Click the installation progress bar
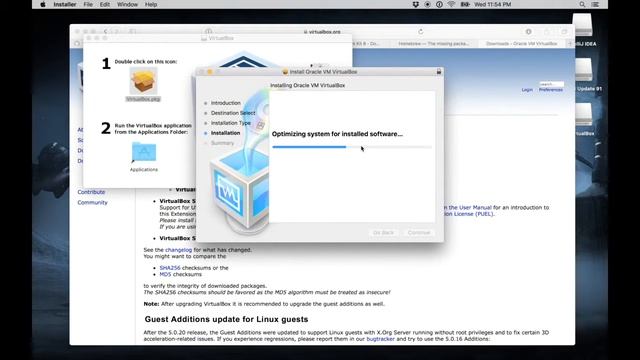This screenshot has height=360, width=640. pos(352,147)
